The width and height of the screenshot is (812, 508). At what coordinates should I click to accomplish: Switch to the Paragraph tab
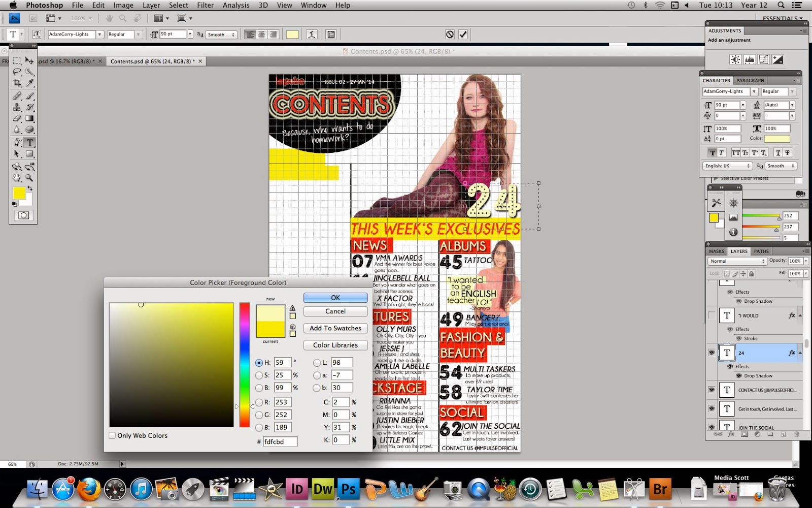[750, 80]
